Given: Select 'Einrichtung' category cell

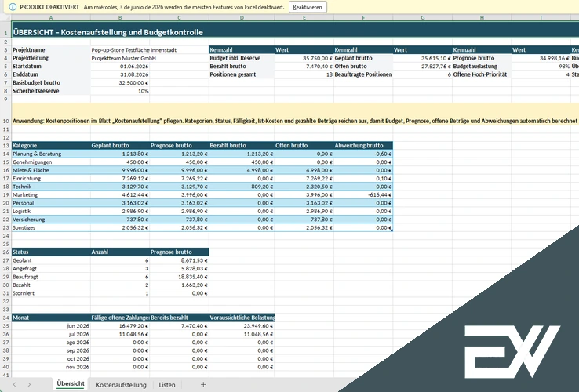Looking at the screenshot, I should pyautogui.click(x=51, y=178).
